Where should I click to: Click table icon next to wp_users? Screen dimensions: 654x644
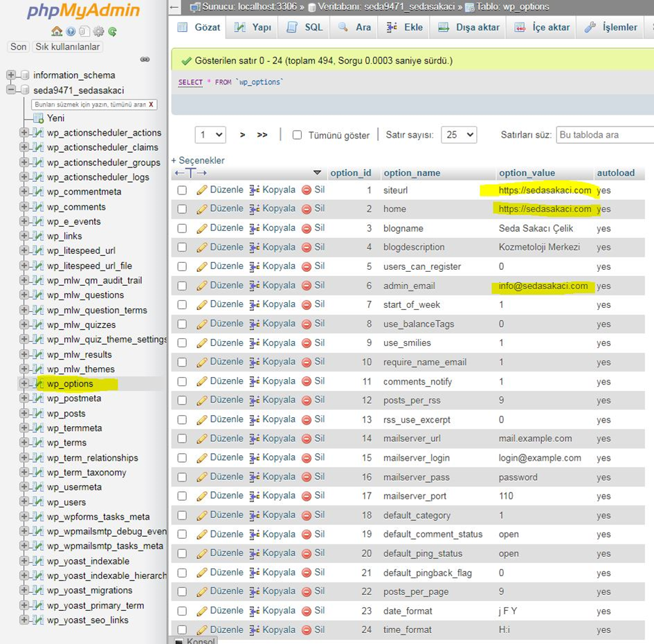[38, 502]
